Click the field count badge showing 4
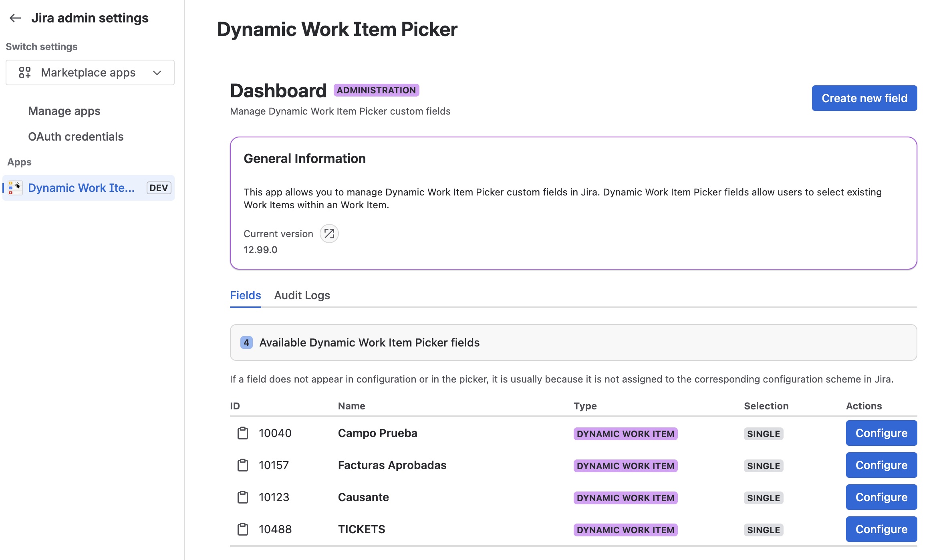This screenshot has width=947, height=560. [x=246, y=342]
